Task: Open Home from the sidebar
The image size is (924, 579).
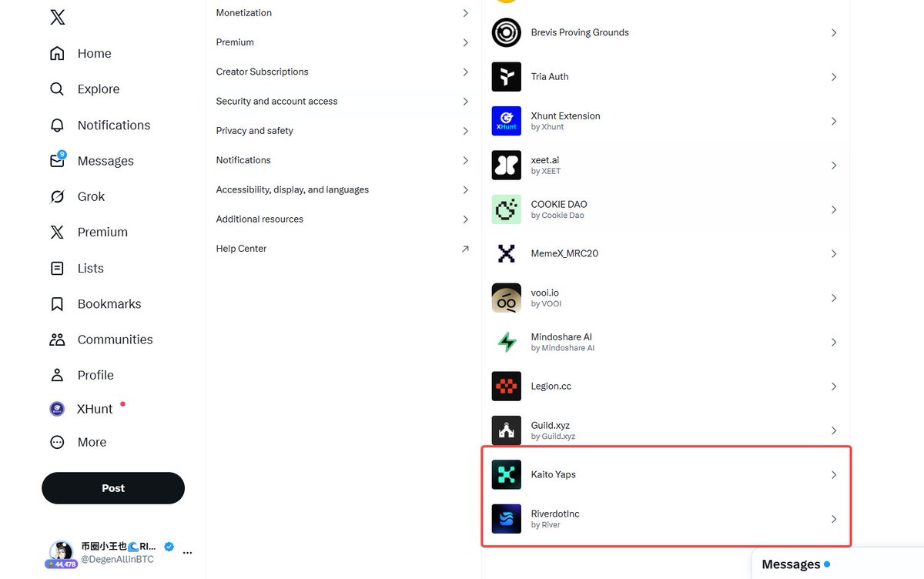Action: click(80, 53)
